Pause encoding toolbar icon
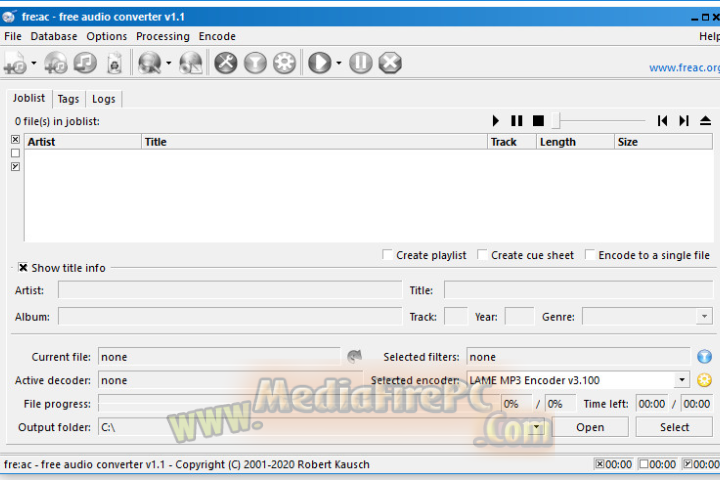720x480 pixels. 361,63
